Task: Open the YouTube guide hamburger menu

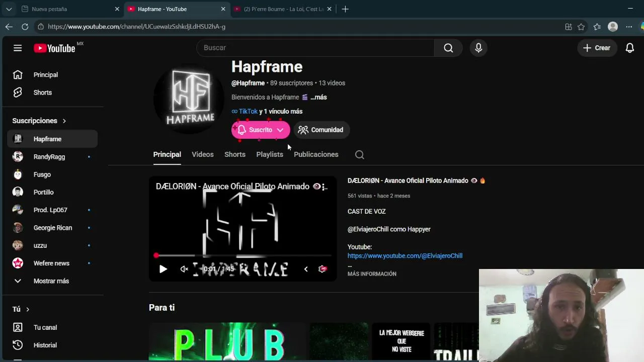Action: coord(18,48)
